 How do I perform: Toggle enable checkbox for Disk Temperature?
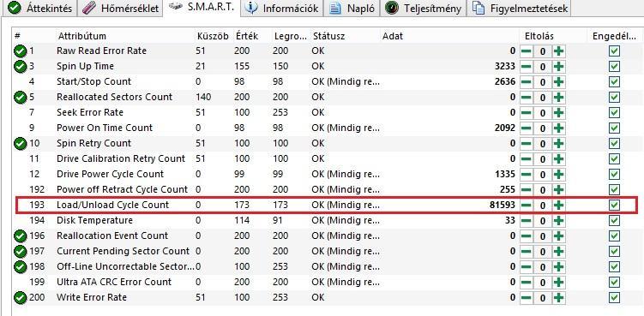(615, 221)
